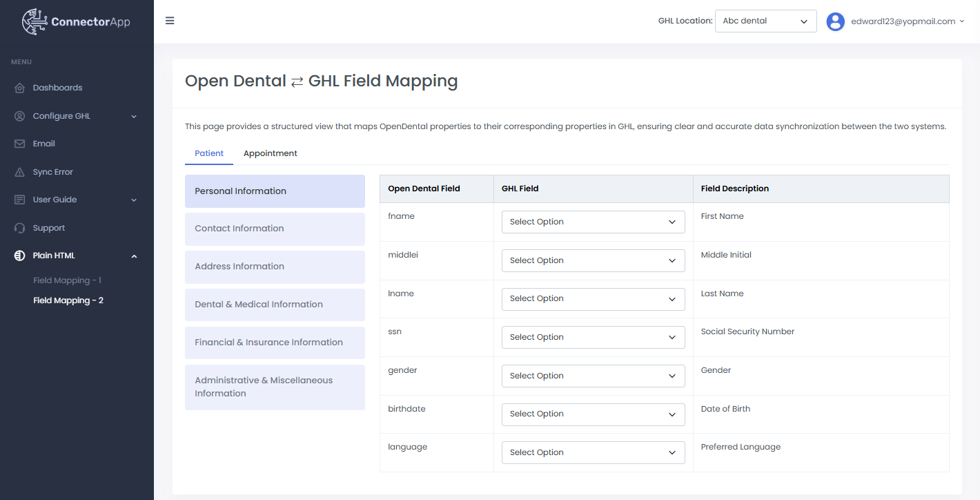Click the Middle Initial description
Image resolution: width=980 pixels, height=500 pixels.
click(726, 255)
